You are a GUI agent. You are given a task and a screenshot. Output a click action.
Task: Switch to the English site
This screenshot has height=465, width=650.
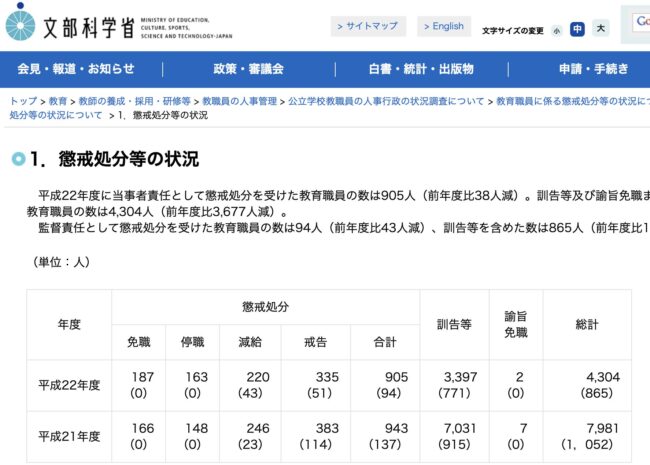click(x=443, y=27)
